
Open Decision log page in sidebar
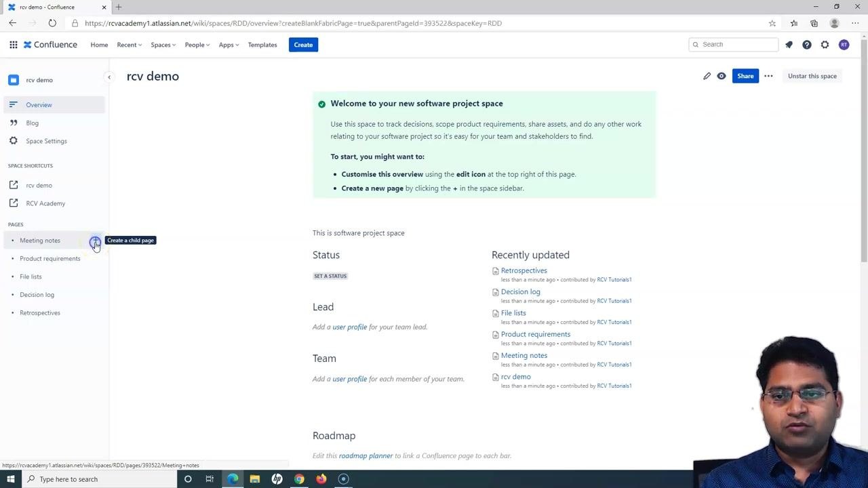[x=37, y=295]
